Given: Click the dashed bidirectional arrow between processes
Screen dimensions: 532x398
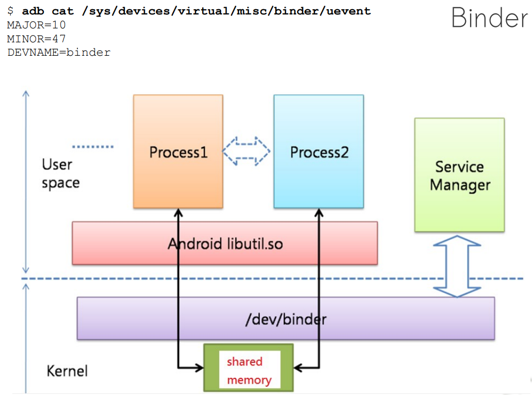Looking at the screenshot, I should coord(247,151).
